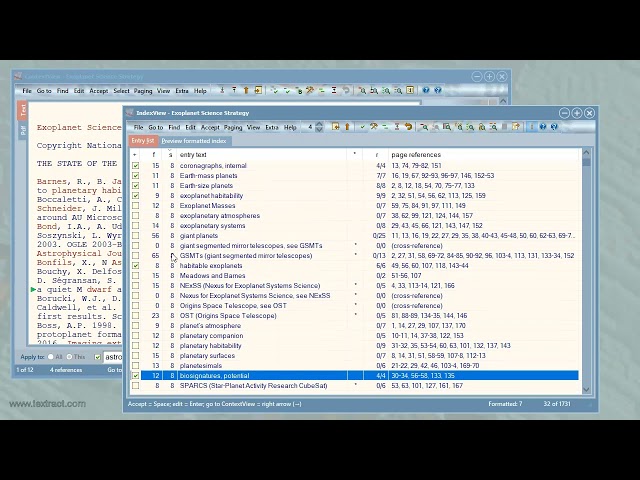Click the red I-beam icon in ContextView toolbar

tap(334, 90)
